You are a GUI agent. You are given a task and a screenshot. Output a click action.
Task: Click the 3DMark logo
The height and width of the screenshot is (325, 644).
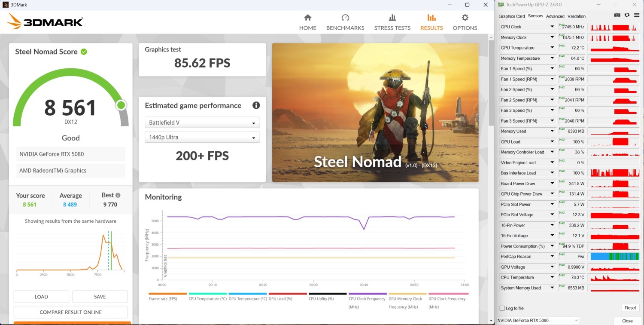click(45, 21)
